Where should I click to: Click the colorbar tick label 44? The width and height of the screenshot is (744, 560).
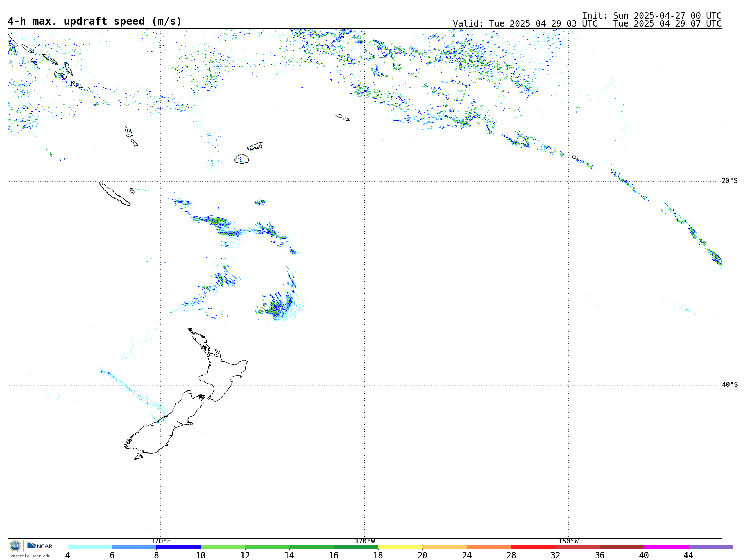[x=689, y=556]
